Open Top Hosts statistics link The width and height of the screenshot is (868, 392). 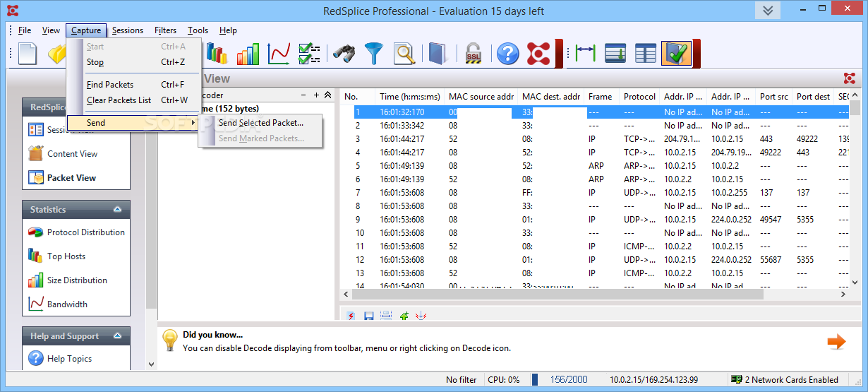coord(66,256)
